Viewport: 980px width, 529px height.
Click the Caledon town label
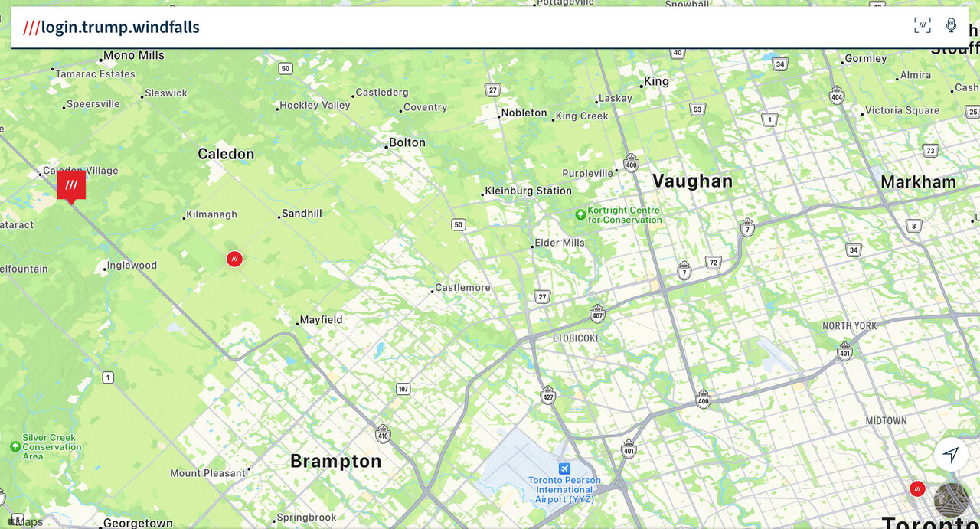(226, 154)
